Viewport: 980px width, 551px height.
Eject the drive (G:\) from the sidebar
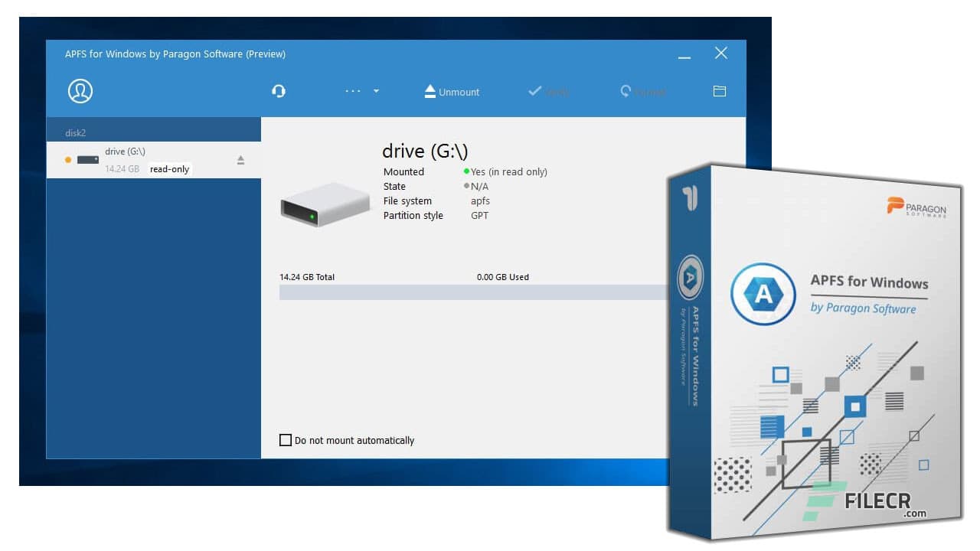(x=240, y=160)
